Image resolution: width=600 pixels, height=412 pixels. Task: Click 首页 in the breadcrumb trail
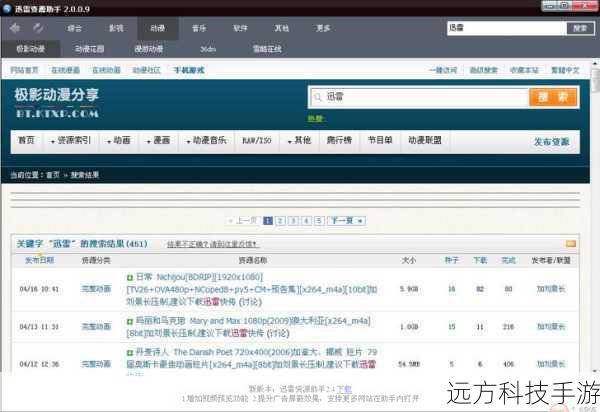(x=53, y=175)
